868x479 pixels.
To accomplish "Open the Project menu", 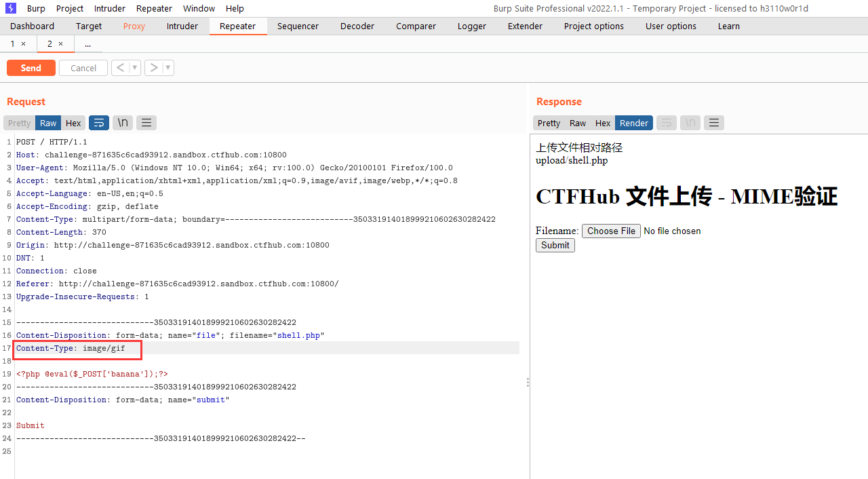I will click(70, 8).
